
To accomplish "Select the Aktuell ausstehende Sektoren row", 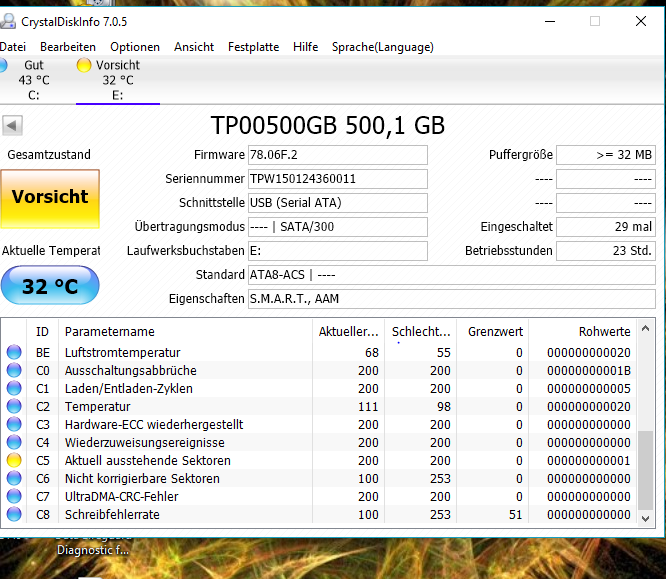I will tap(319, 460).
